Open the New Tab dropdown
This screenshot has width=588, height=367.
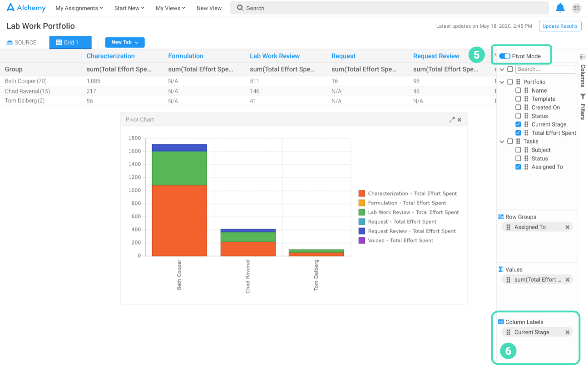[125, 42]
